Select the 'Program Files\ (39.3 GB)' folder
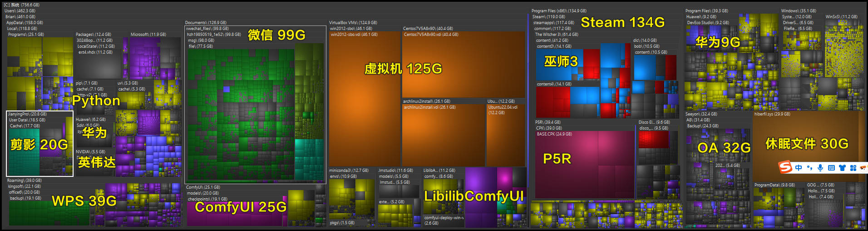This screenshot has height=231, width=868. click(x=707, y=11)
